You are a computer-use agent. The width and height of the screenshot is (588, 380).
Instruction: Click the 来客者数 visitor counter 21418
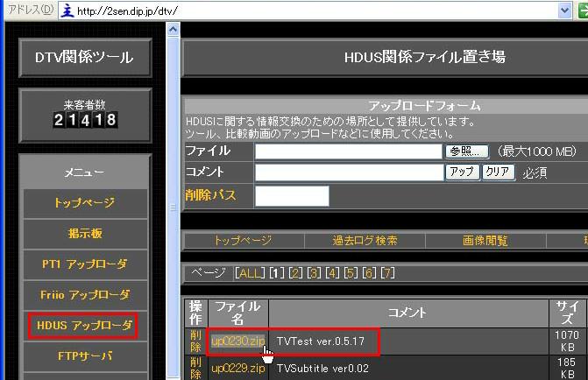click(85, 120)
